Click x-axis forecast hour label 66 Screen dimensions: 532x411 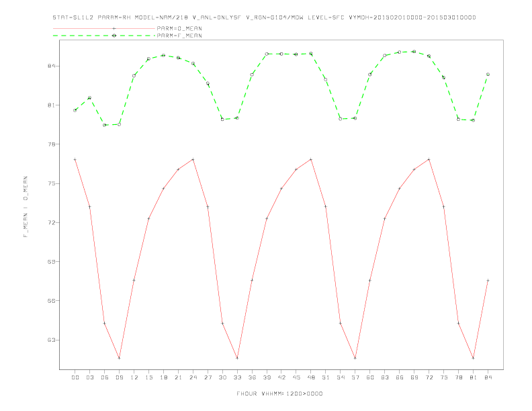point(400,377)
